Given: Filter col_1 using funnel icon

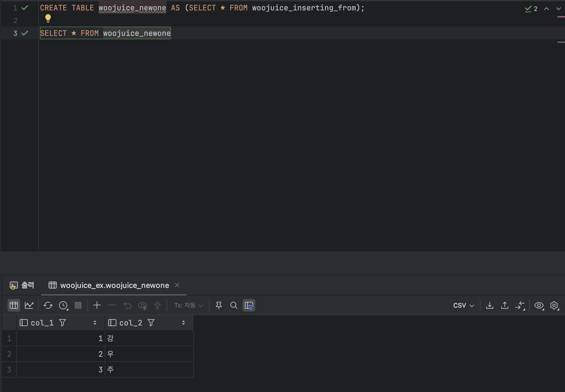Looking at the screenshot, I should click(63, 323).
